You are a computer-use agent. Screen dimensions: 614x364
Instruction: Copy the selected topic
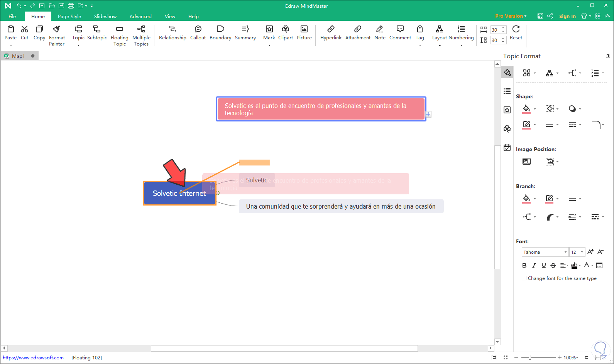(x=39, y=33)
